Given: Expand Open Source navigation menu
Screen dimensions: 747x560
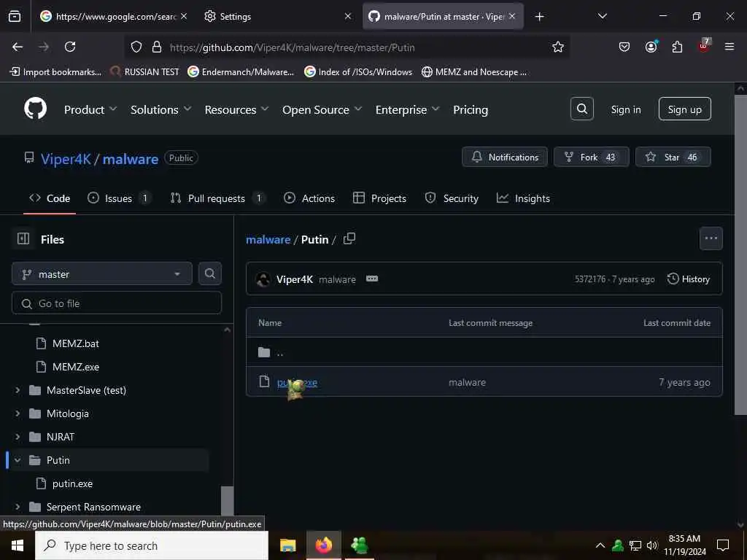Looking at the screenshot, I should (x=322, y=109).
